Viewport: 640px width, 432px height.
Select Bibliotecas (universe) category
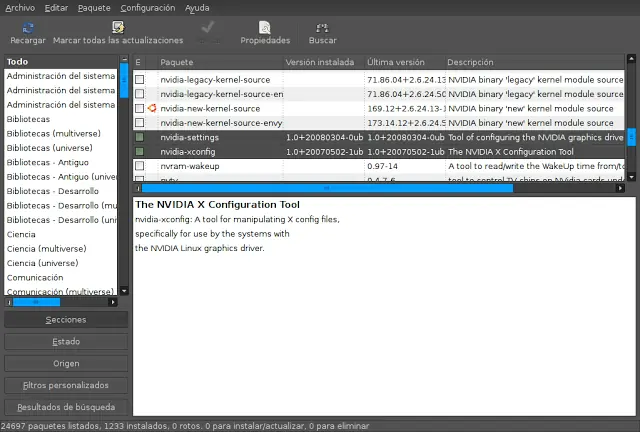point(61,148)
